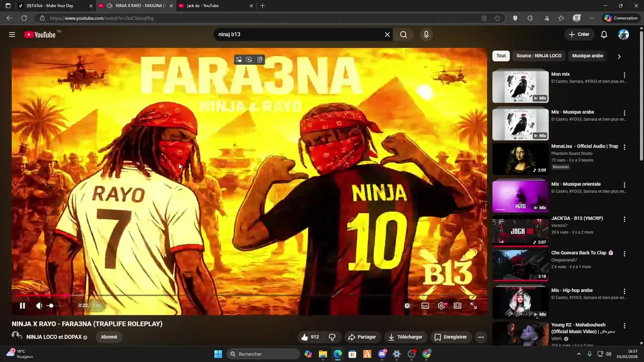Open player settings gear
644x362 pixels.
click(x=441, y=306)
